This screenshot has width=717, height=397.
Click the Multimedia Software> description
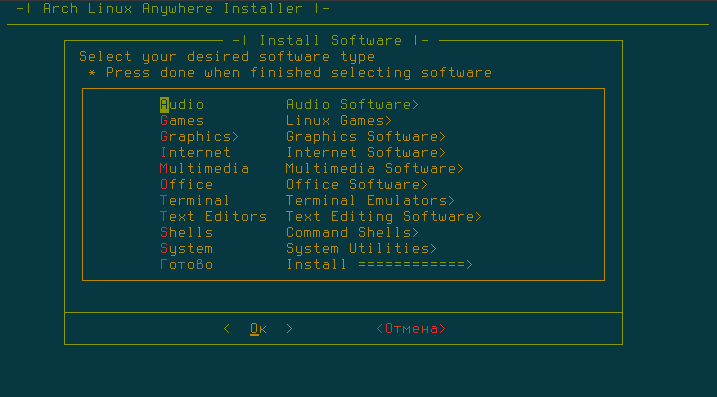pos(375,169)
